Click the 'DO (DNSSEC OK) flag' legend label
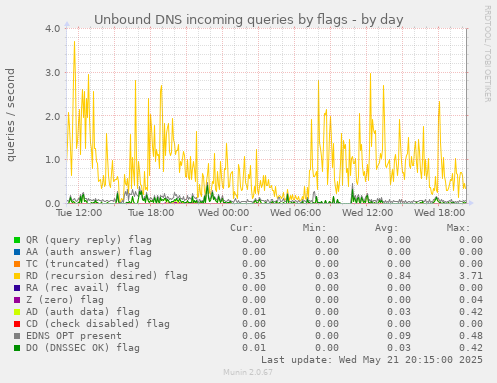This screenshot has width=497, height=383. click(83, 348)
